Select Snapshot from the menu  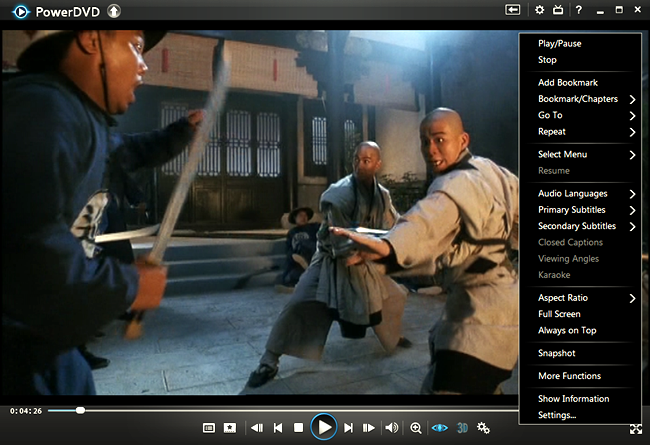(x=580, y=353)
